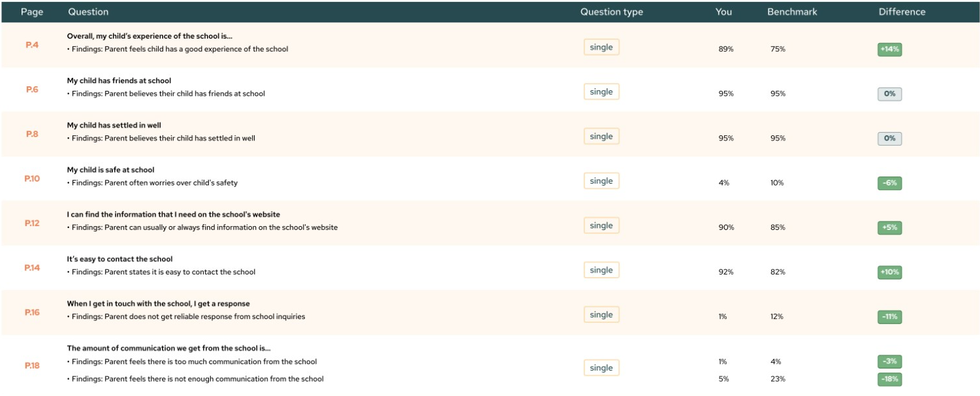Image resolution: width=980 pixels, height=396 pixels.
Task: Open page link P.4
Action: [x=32, y=45]
